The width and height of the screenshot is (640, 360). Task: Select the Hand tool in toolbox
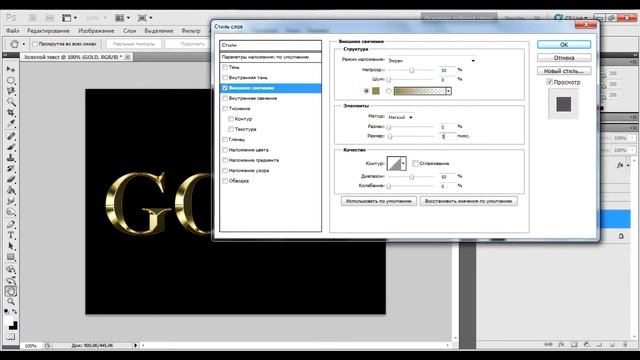11,291
